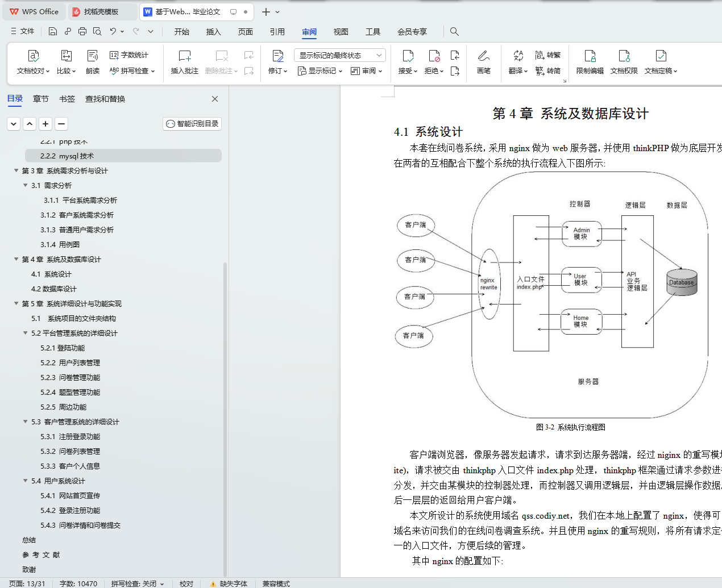The width and height of the screenshot is (722, 588).
Task: Go to 4.2 数据库设计 in outline
Action: point(54,289)
